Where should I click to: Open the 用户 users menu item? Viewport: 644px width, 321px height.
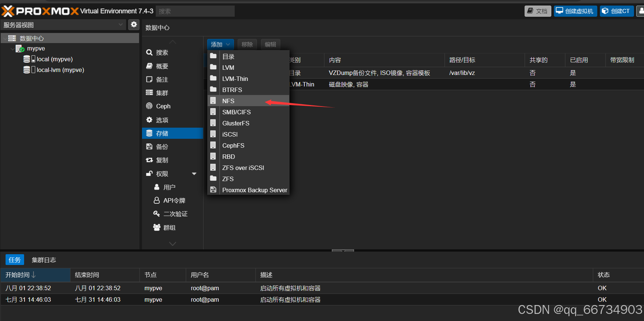pos(172,187)
